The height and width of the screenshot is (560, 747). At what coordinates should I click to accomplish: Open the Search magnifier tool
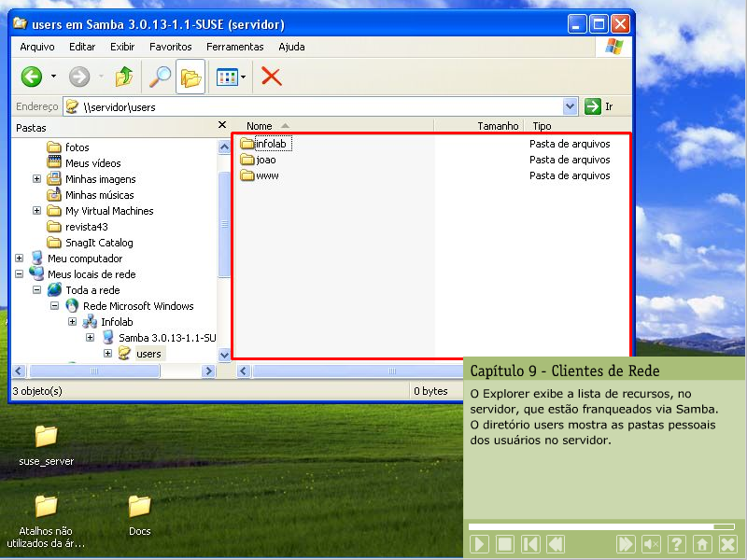(161, 77)
